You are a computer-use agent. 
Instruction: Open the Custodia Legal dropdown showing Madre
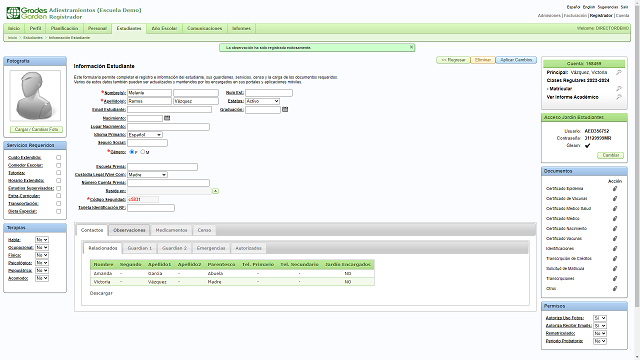(147, 175)
